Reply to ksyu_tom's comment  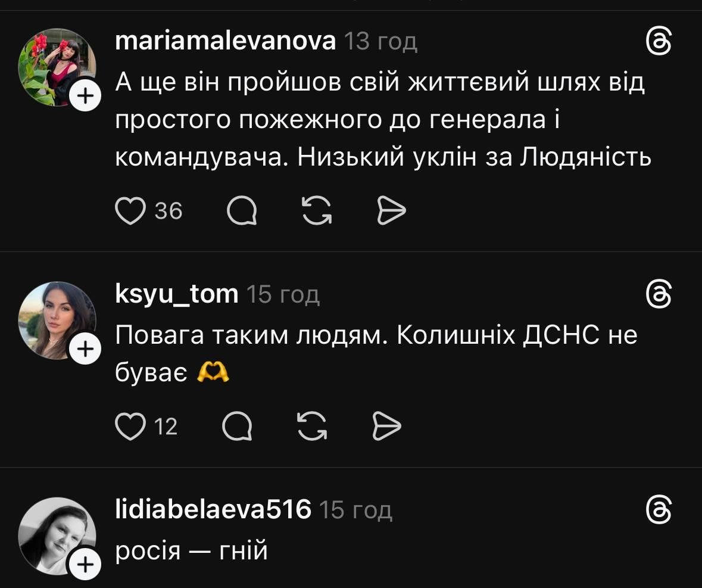[x=237, y=427]
